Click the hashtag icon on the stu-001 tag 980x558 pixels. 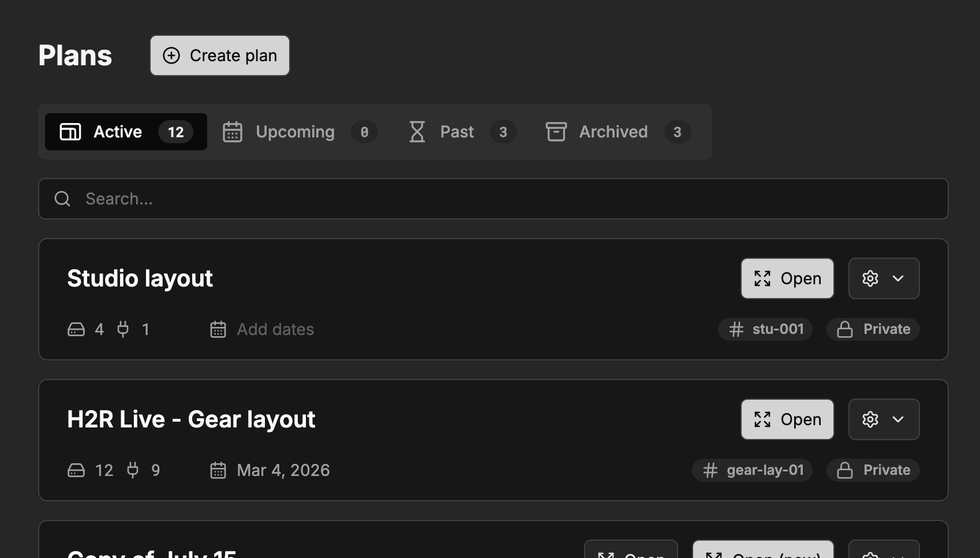[x=736, y=329]
